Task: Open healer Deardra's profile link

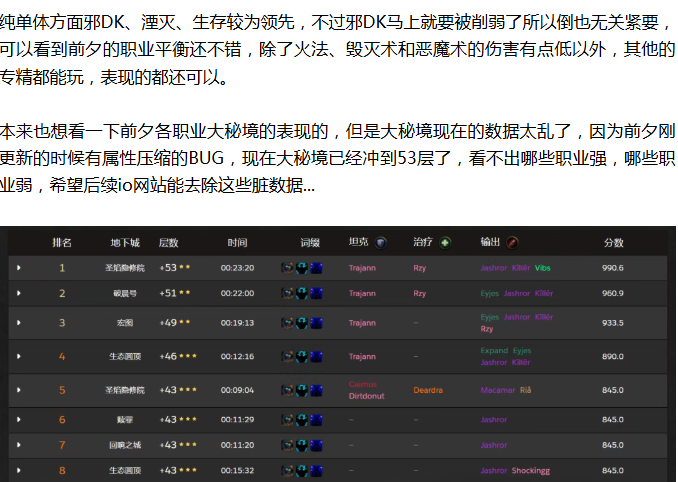Action: [428, 390]
